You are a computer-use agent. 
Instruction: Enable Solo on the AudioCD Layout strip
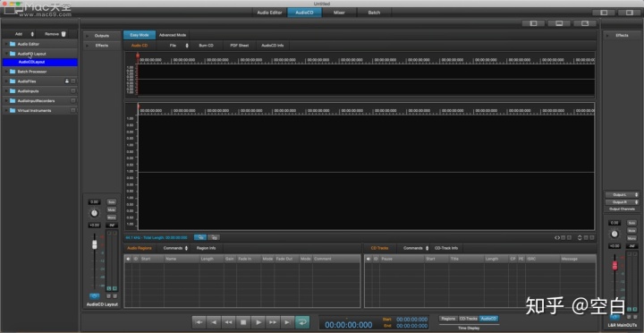[x=111, y=201]
